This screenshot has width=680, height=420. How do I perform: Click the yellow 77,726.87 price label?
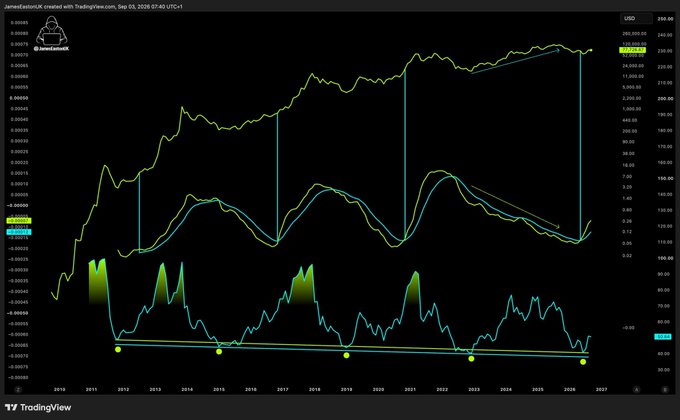tap(633, 50)
